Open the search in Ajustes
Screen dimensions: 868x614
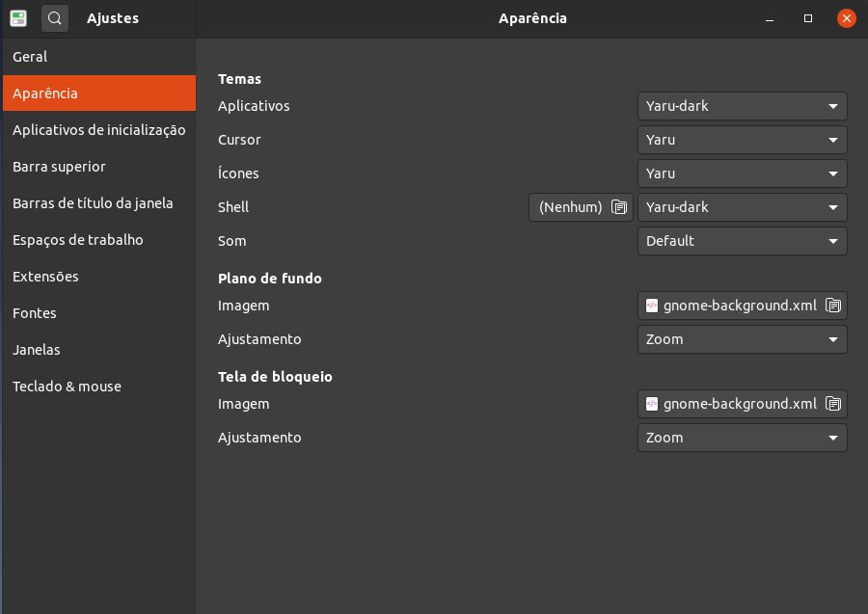55,17
